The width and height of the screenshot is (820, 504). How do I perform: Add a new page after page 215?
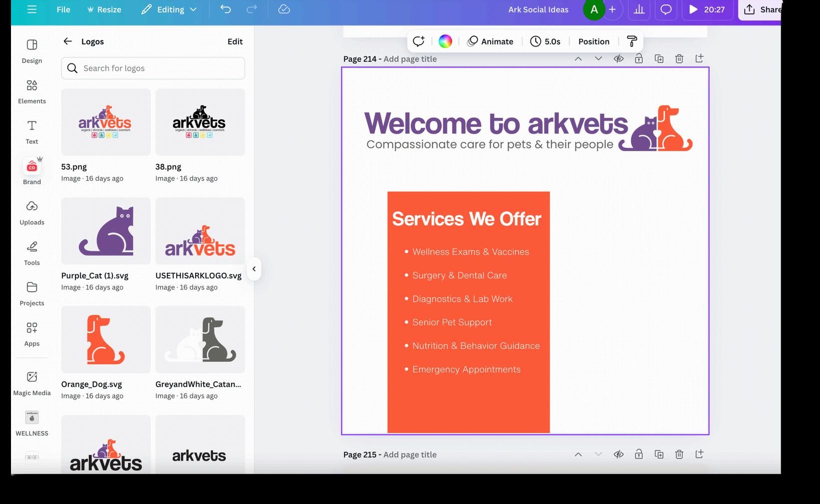pos(700,455)
